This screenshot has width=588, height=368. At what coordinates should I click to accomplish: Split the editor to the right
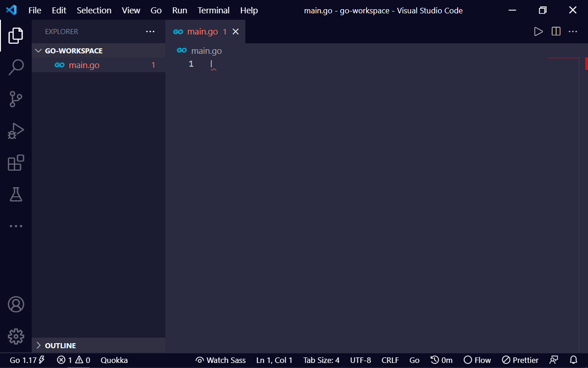[556, 32]
